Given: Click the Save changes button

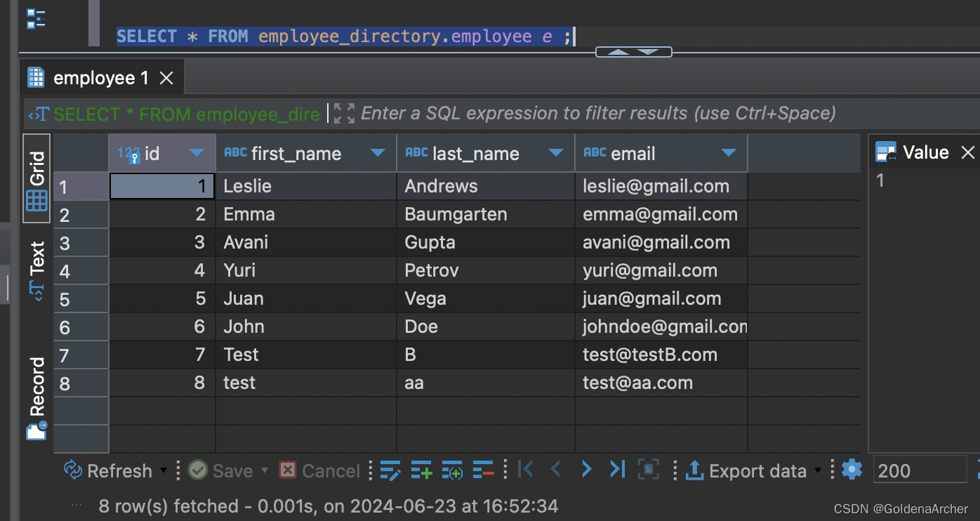Looking at the screenshot, I should (220, 470).
